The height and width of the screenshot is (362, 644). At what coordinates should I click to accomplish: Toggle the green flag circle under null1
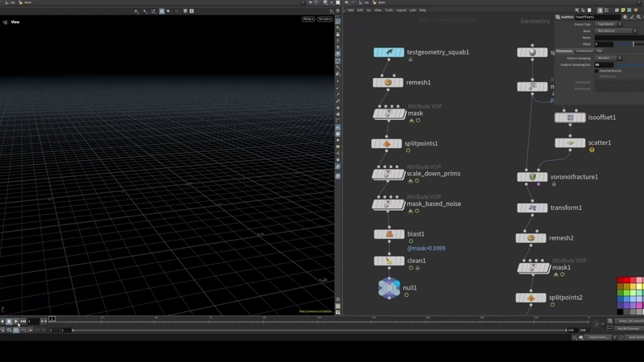(x=407, y=295)
